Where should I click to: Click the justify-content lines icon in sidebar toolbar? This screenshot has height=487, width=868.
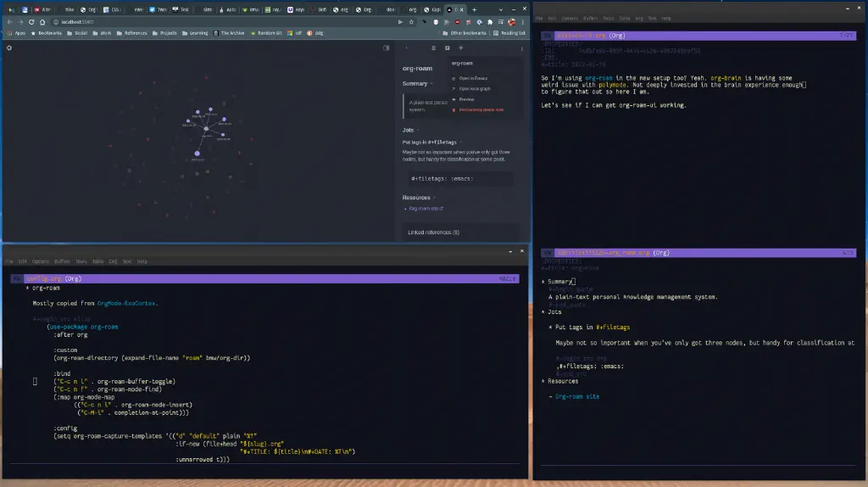pyautogui.click(x=433, y=48)
